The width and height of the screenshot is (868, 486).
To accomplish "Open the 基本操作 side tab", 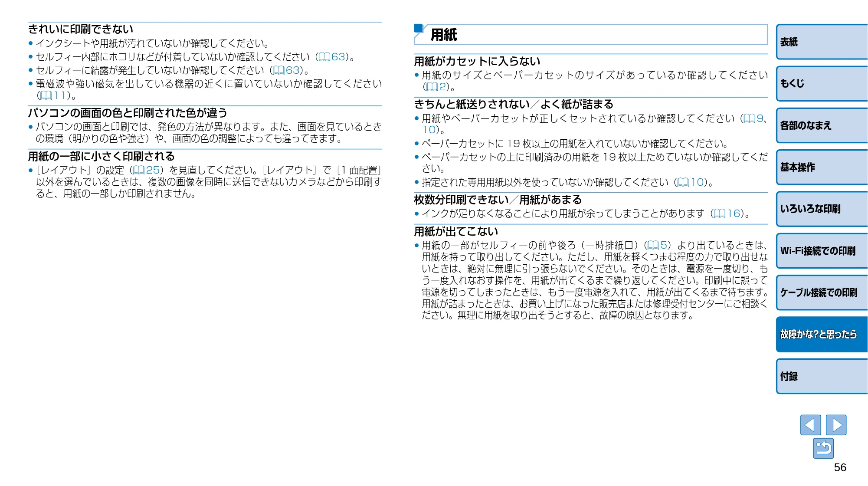I will pyautogui.click(x=822, y=167).
